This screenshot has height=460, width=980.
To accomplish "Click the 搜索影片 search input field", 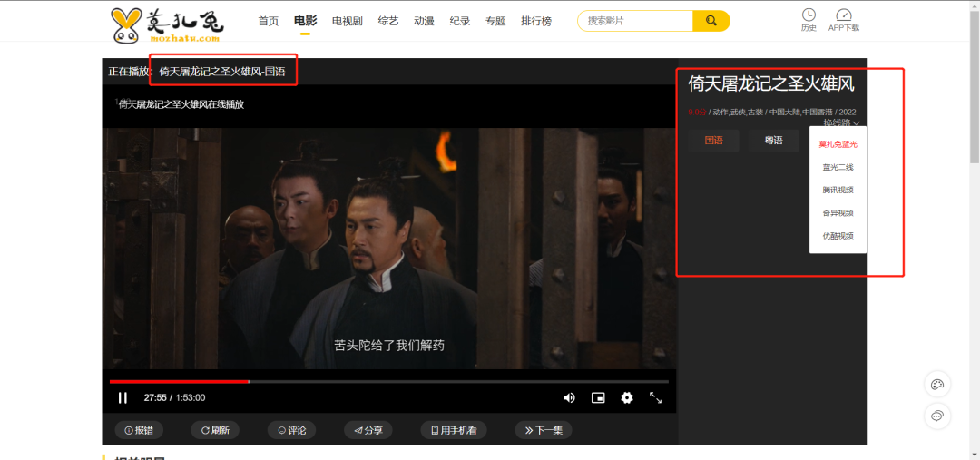I will click(x=635, y=21).
